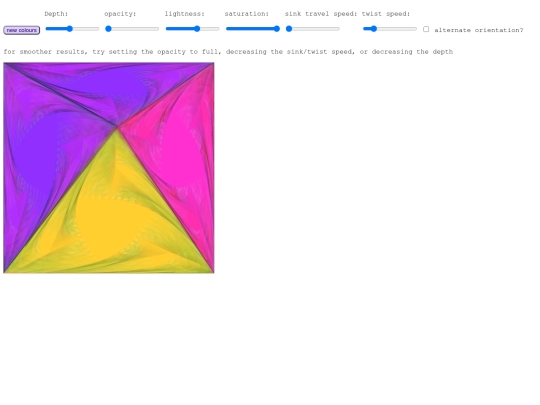Click the "sink travel speed:" label

[321, 14]
